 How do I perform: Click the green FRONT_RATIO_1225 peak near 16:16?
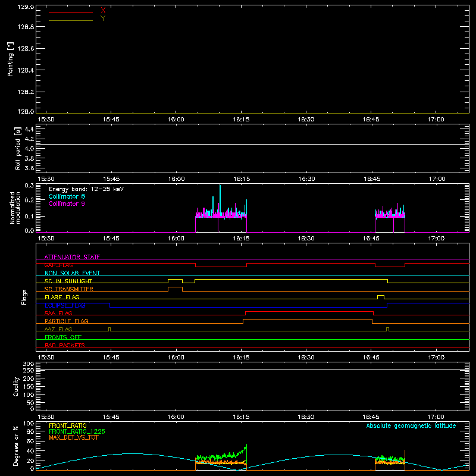[x=246, y=445]
